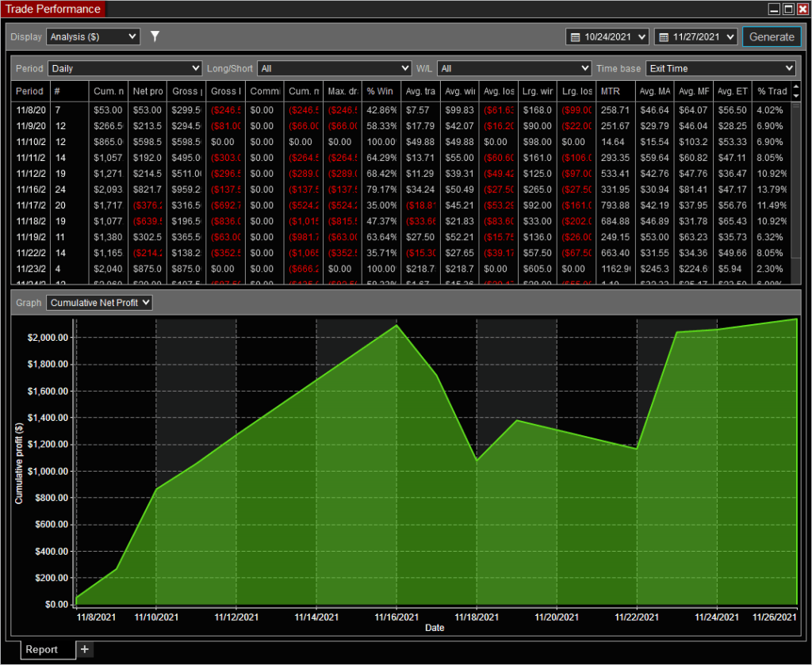Open the Display Analysis ($) dropdown

pos(93,36)
